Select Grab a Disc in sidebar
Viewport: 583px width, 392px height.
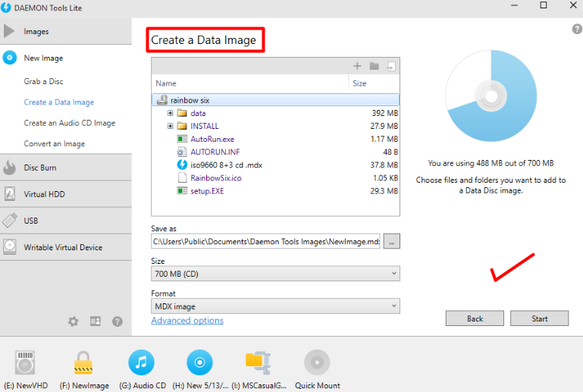(x=43, y=81)
